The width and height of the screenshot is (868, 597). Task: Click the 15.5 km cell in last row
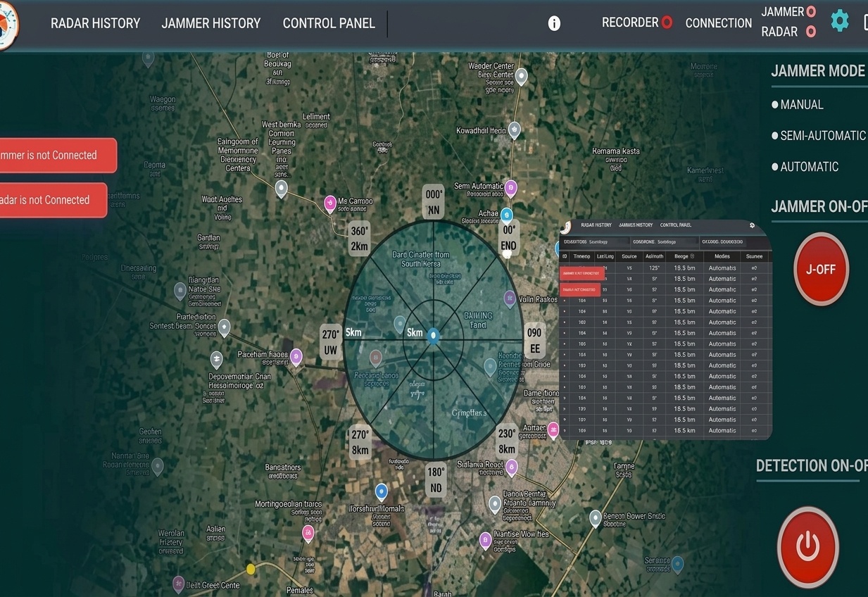684,431
